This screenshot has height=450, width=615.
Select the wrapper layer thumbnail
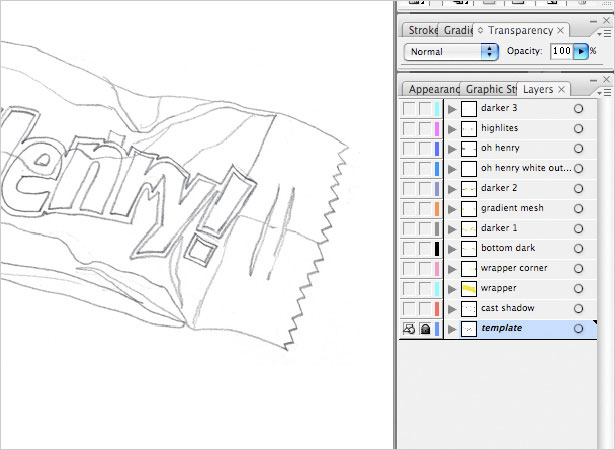(x=469, y=289)
